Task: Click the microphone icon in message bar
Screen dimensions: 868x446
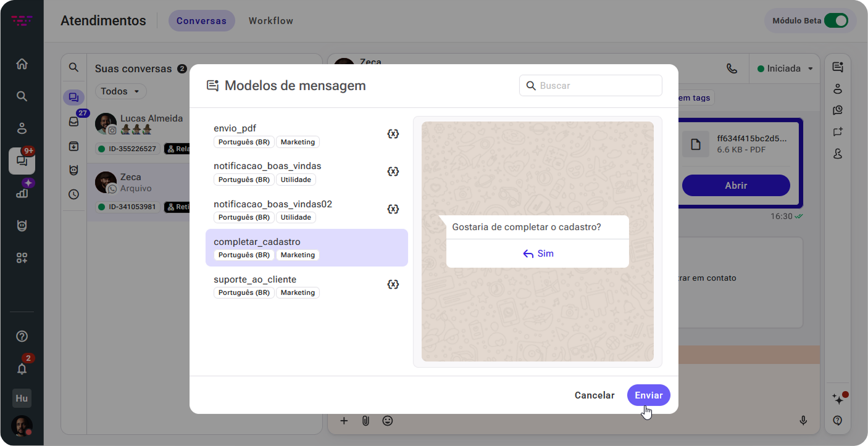Action: (803, 421)
